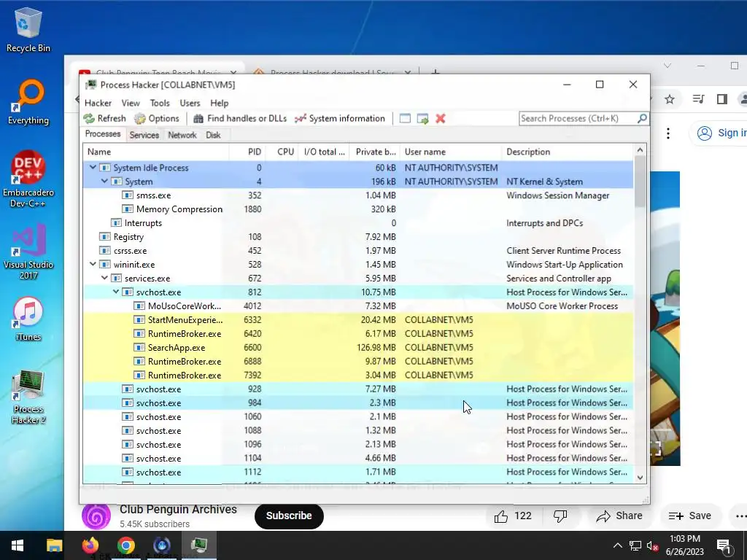Click Share button on YouTube page
Image resolution: width=747 pixels, height=560 pixels.
[x=619, y=516]
